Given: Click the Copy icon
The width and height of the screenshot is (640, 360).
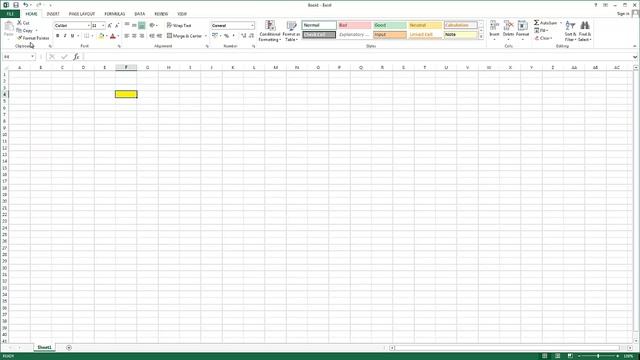Looking at the screenshot, I should [x=19, y=31].
